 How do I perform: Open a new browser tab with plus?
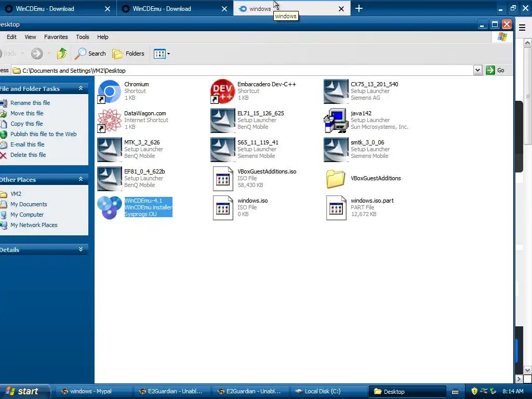click(x=359, y=8)
